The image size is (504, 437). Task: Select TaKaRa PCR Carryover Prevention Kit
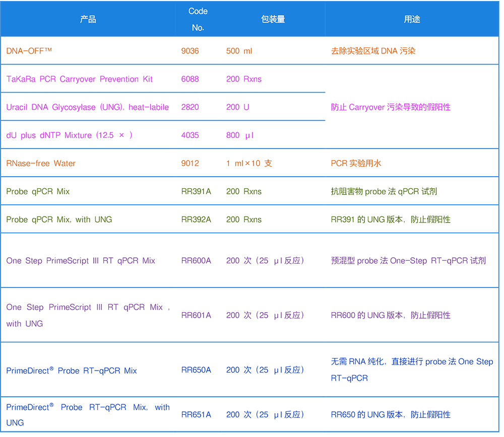80,79
